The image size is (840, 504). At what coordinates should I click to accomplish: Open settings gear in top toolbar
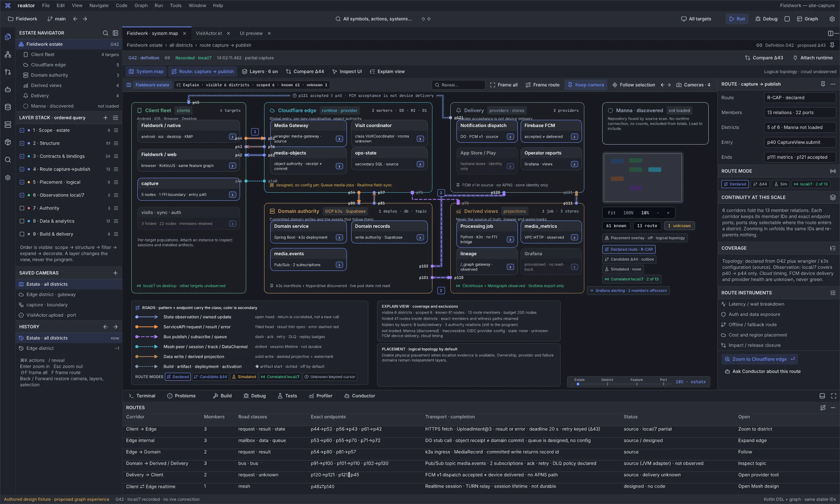[x=832, y=19]
